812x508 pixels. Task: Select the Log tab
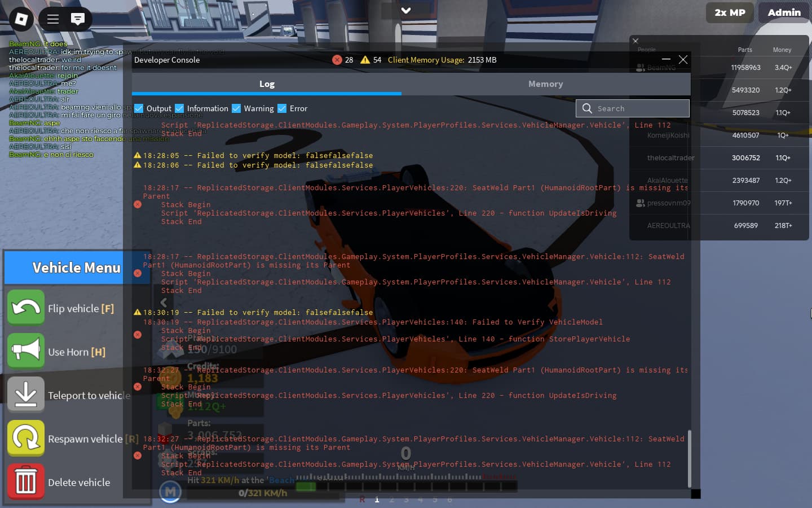267,84
